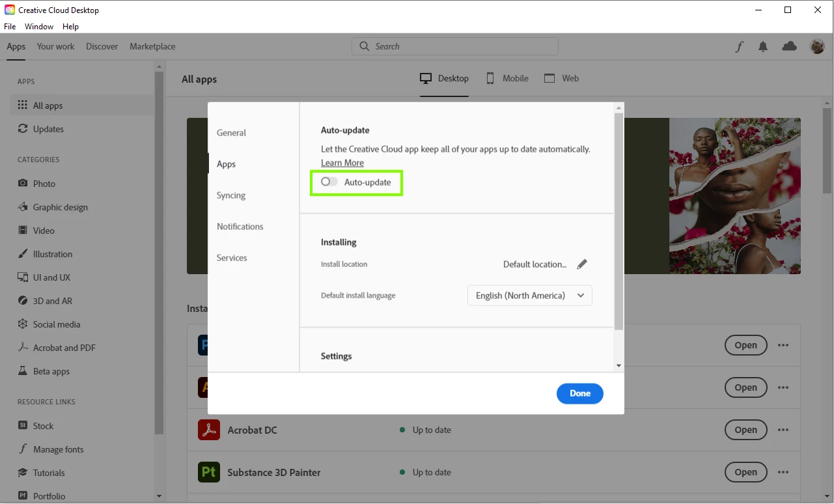Toggle the Auto-update switch

[x=329, y=182]
